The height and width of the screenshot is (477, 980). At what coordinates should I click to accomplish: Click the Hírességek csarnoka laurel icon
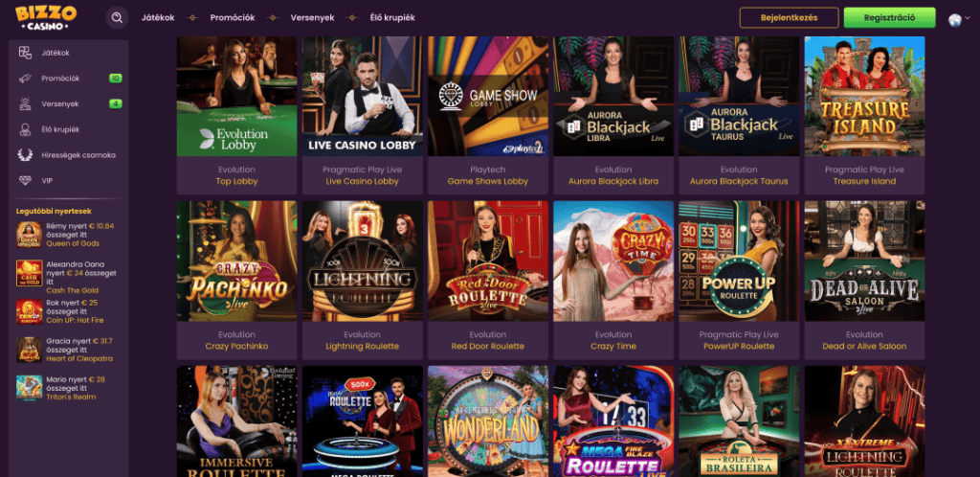(x=25, y=155)
